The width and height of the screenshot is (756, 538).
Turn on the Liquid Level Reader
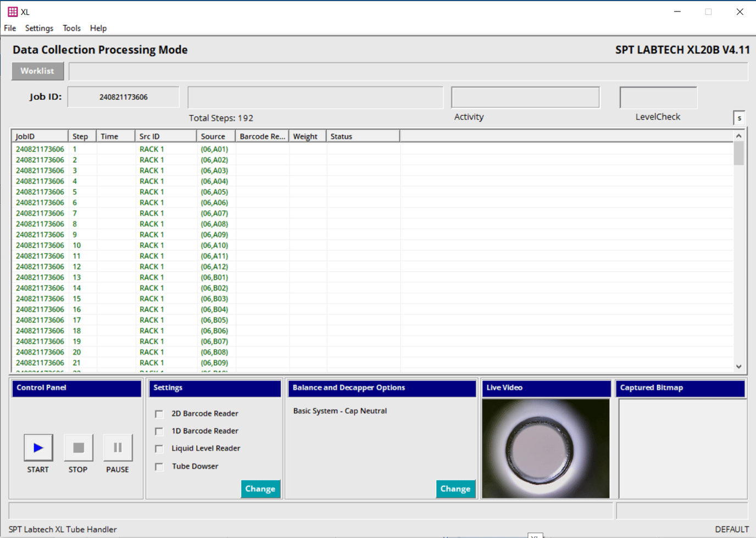pyautogui.click(x=159, y=449)
